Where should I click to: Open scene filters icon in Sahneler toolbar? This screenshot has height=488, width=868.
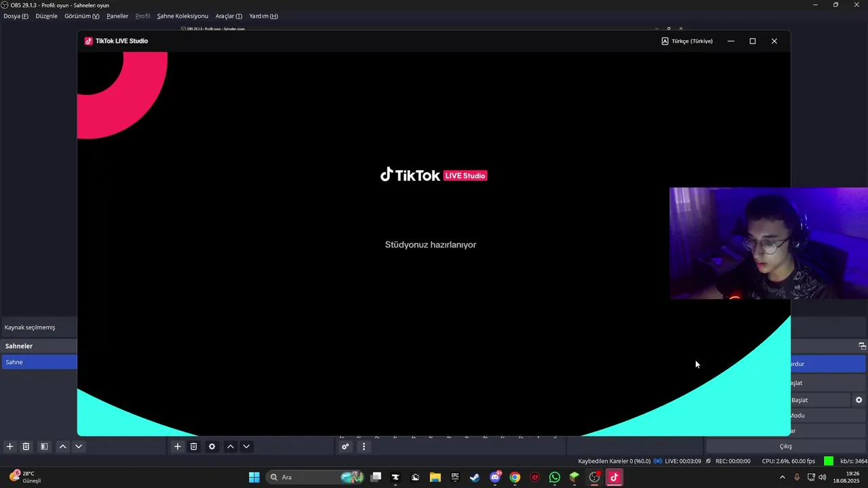tap(44, 447)
